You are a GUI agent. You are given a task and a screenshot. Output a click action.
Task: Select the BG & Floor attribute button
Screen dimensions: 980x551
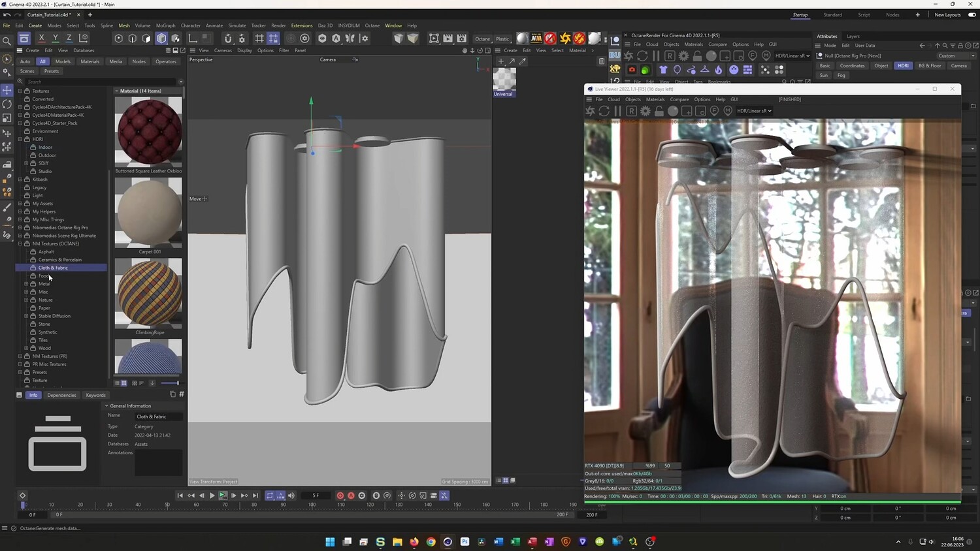coord(930,66)
